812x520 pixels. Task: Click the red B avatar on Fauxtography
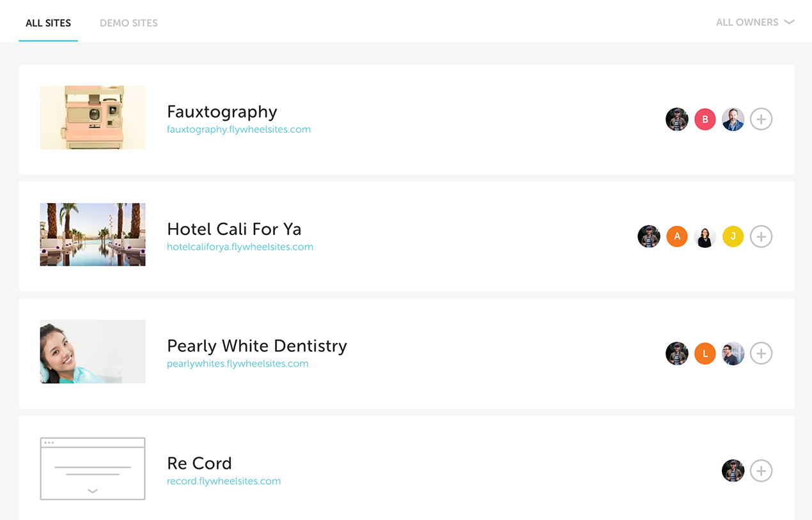[705, 119]
